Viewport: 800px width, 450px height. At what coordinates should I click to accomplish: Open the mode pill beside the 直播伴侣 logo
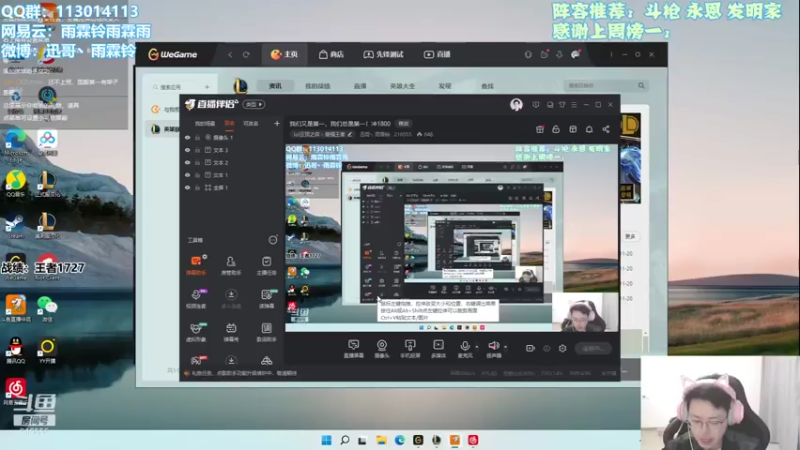click(x=254, y=105)
